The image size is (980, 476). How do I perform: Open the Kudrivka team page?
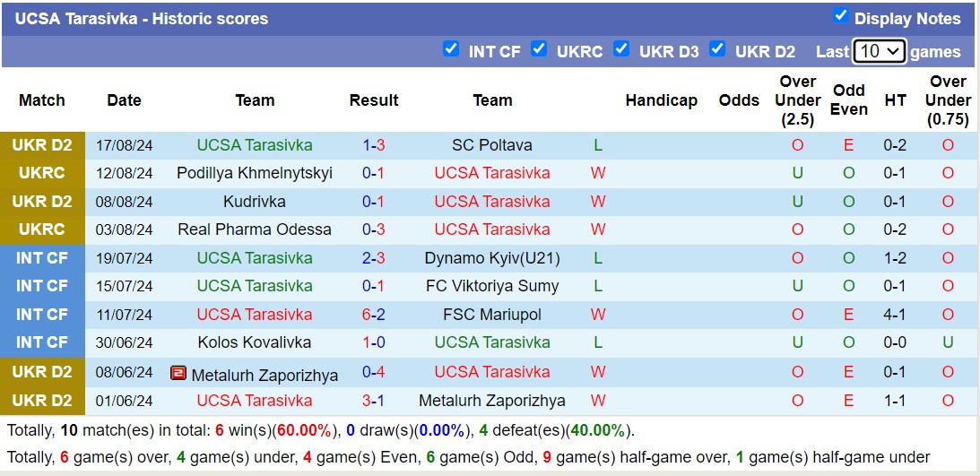click(255, 202)
